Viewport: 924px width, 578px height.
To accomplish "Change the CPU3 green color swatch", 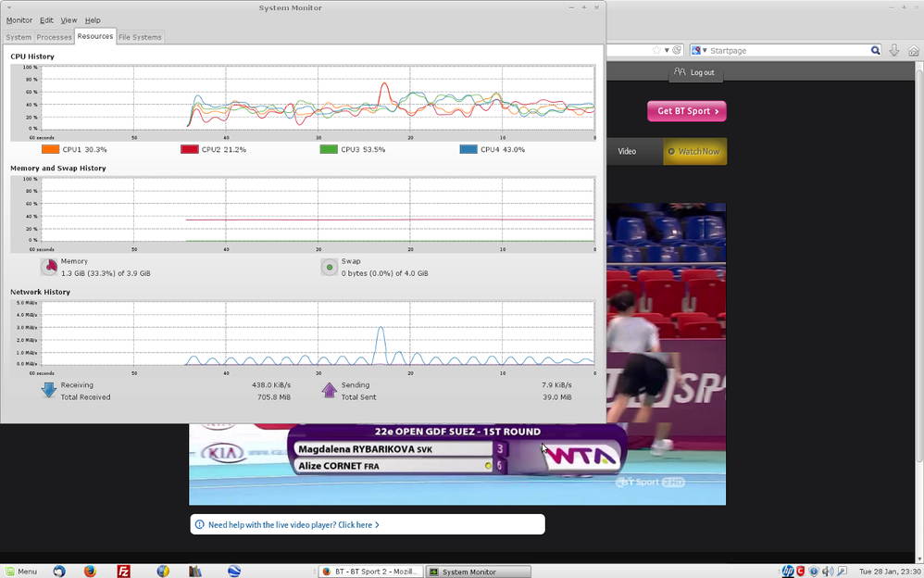I will click(329, 150).
